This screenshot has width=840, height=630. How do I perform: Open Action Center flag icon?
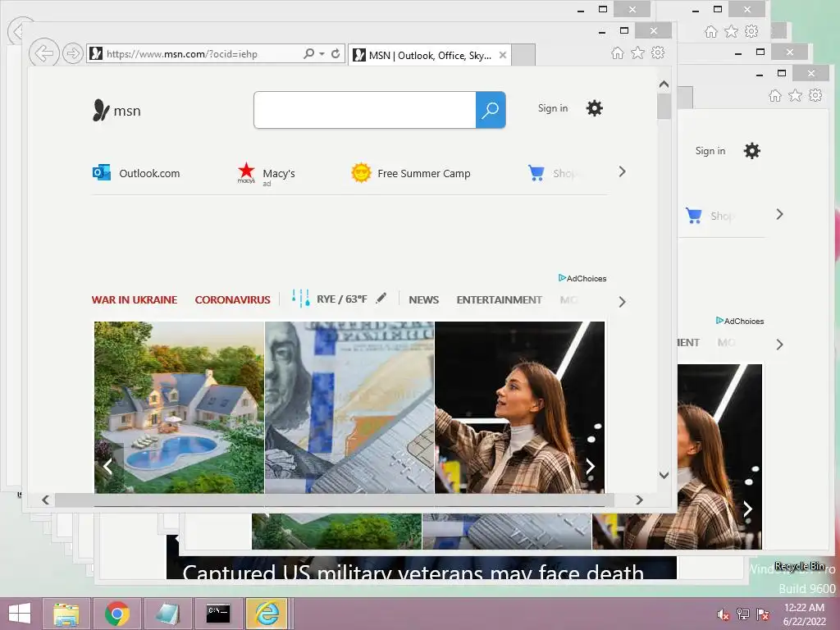[x=763, y=614]
